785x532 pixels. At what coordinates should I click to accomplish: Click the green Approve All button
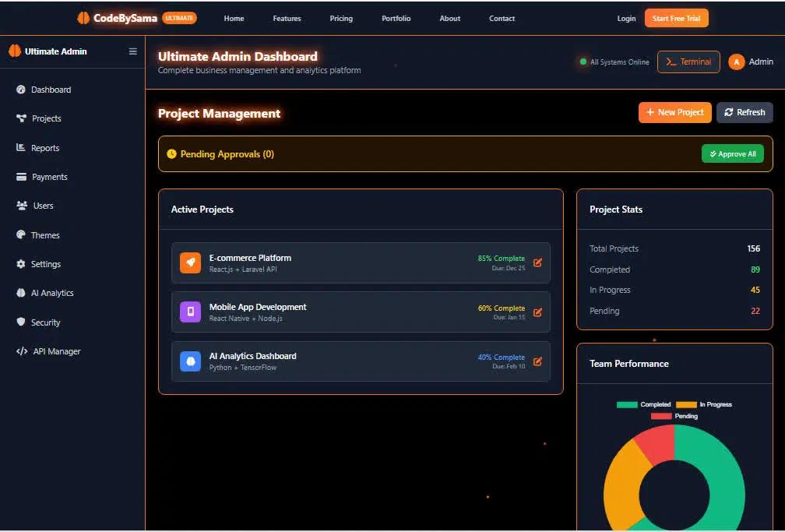pos(732,153)
